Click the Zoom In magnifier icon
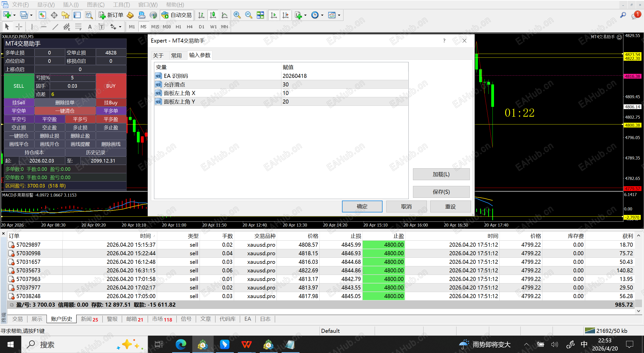Screen dimensions: 644x353 pyautogui.click(x=237, y=15)
